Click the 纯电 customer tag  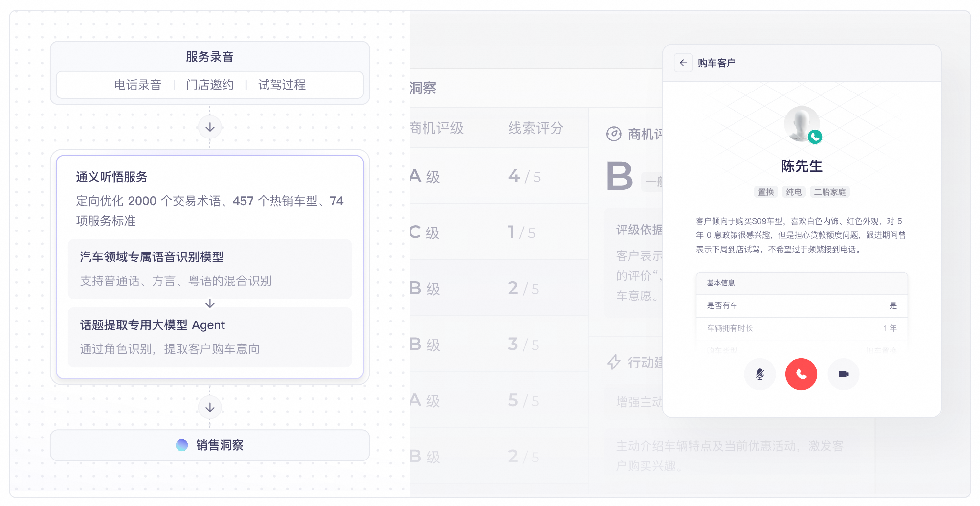794,192
